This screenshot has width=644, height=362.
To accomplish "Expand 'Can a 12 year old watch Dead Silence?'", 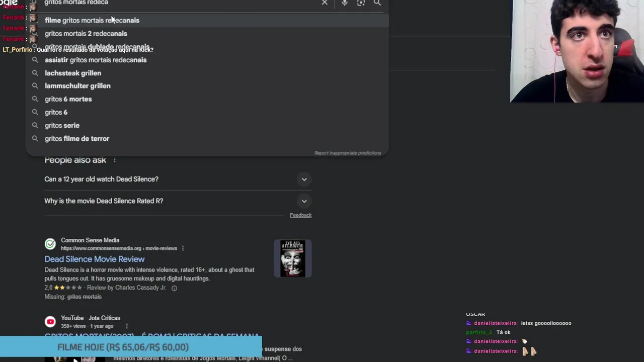I will click(x=178, y=179).
